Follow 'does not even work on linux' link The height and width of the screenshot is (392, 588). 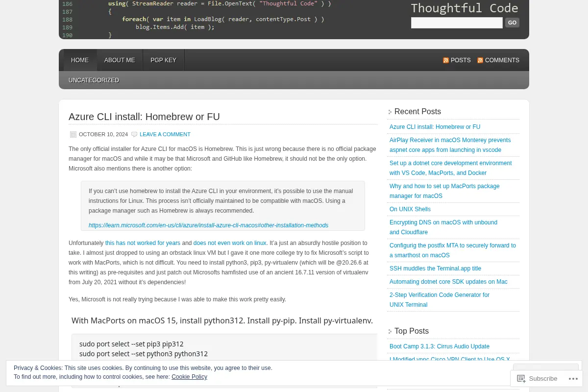(x=230, y=243)
